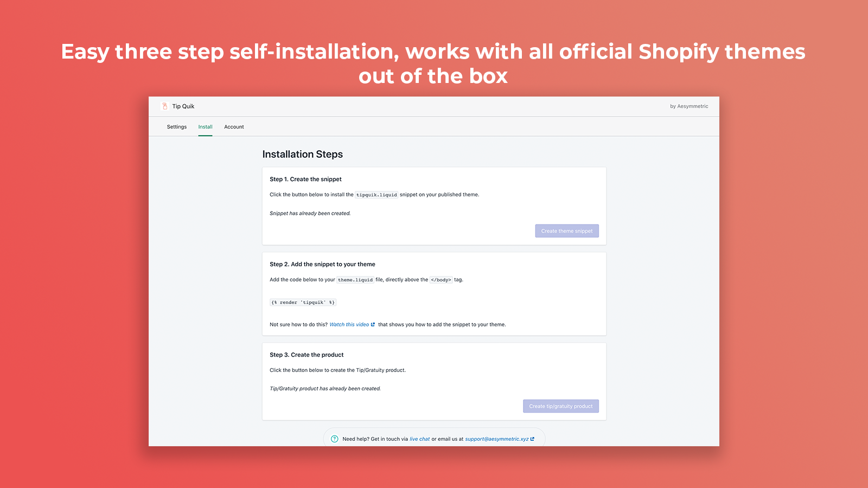868x488 pixels.
Task: Click the Tip Quik perfume bottle logo icon
Action: point(164,106)
